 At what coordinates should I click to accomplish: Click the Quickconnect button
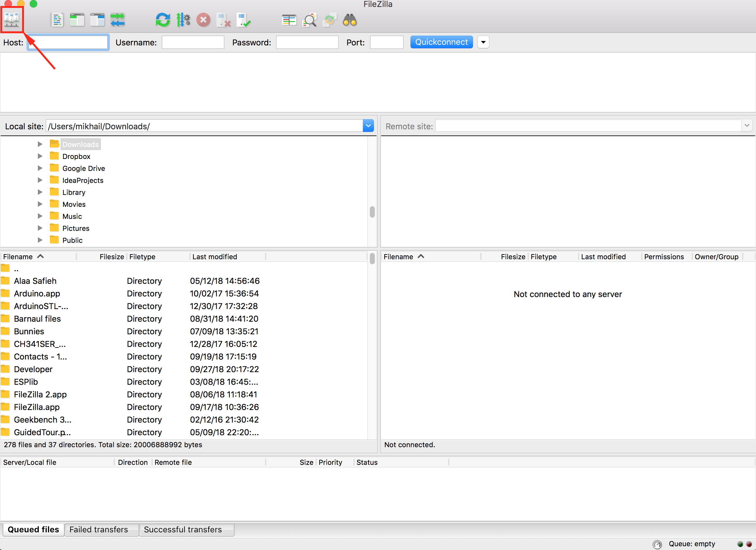point(441,42)
